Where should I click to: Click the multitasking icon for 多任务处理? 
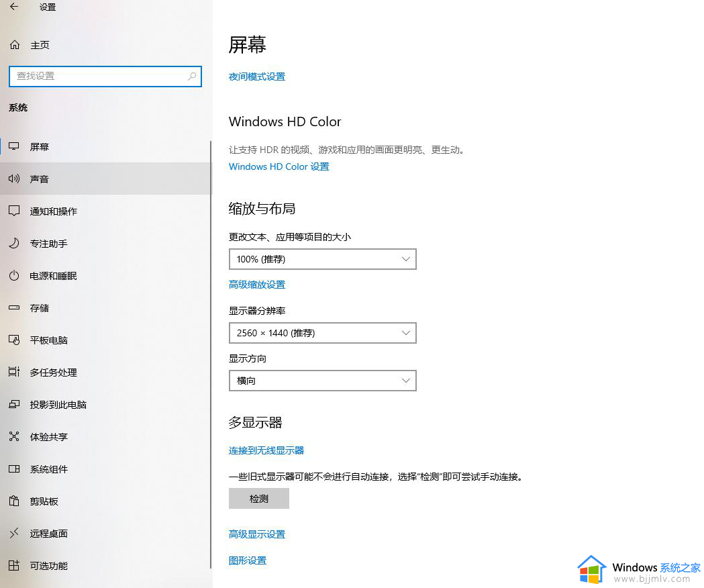pos(14,372)
